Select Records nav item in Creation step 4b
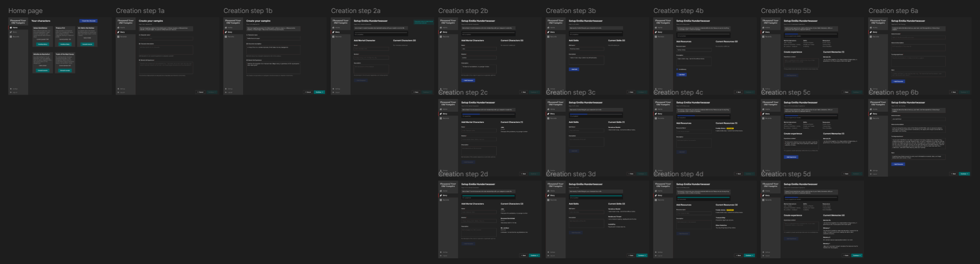 (663, 37)
